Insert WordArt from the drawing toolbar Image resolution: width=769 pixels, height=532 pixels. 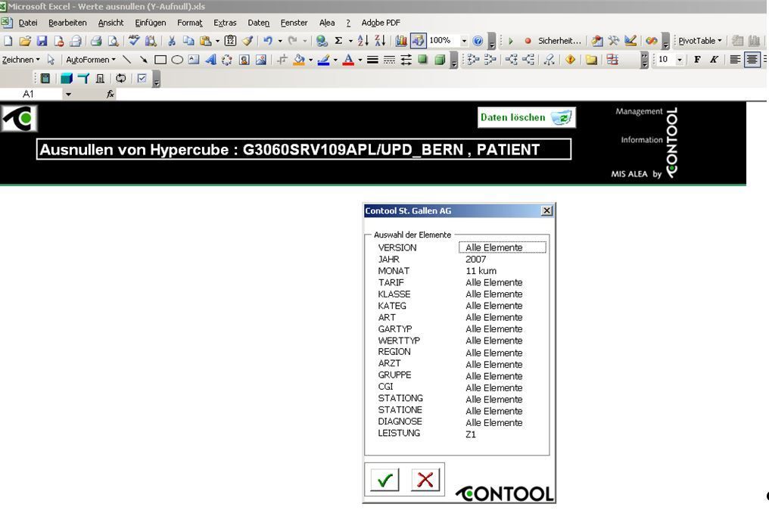(x=210, y=60)
